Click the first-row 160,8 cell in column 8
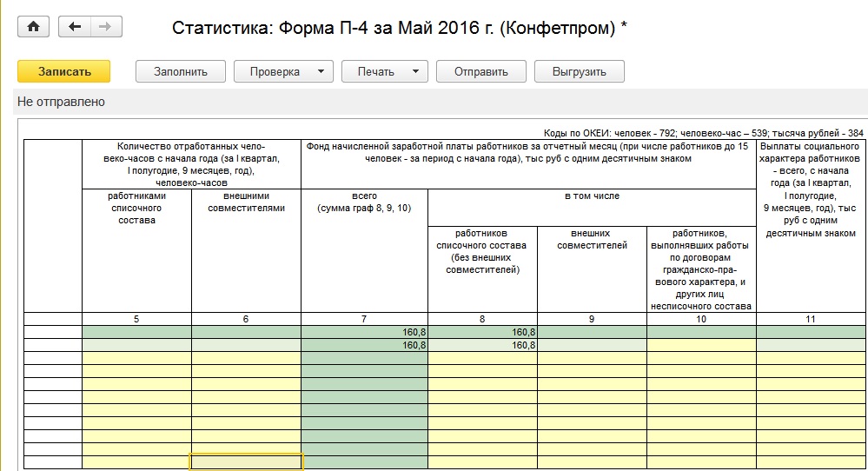This screenshot has width=868, height=471. (x=482, y=332)
